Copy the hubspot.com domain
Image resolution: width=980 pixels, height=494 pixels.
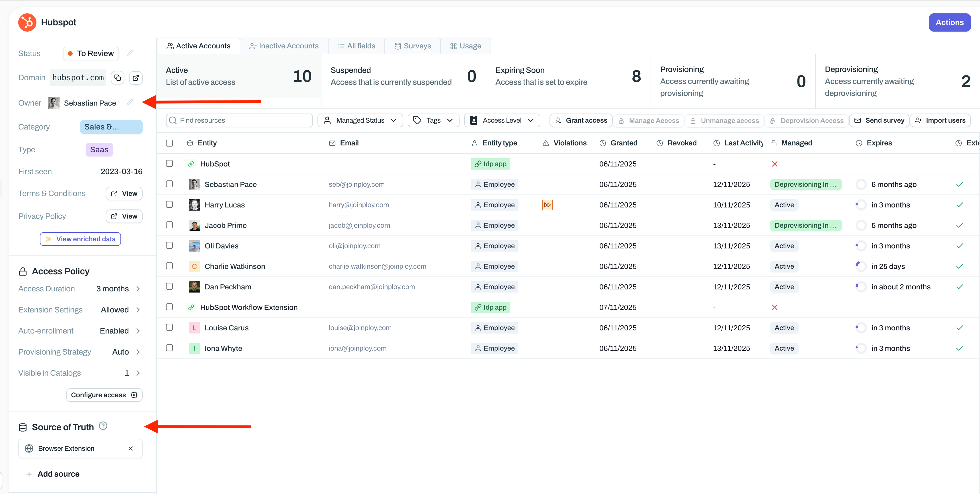[x=118, y=78]
